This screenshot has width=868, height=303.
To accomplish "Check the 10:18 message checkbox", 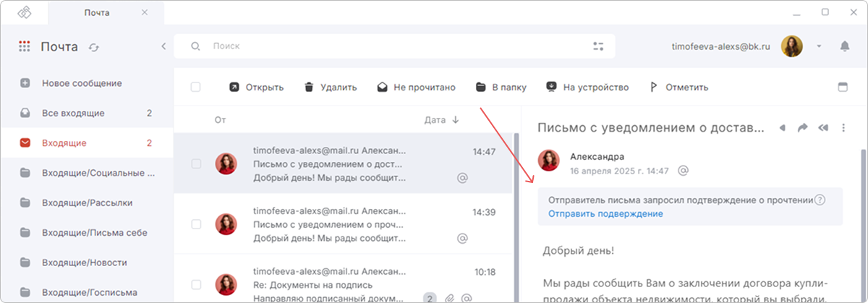I will click(x=196, y=285).
